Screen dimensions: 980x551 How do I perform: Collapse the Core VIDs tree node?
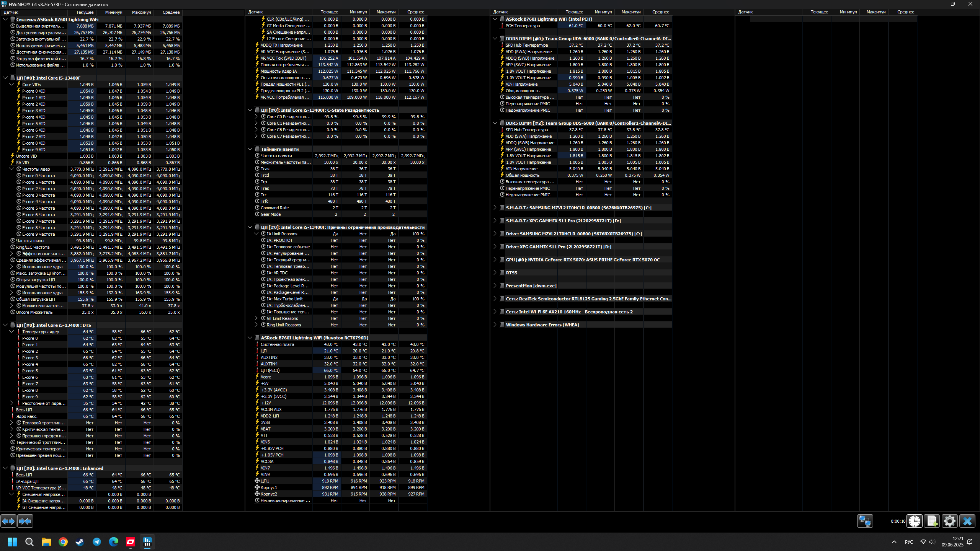pyautogui.click(x=11, y=85)
